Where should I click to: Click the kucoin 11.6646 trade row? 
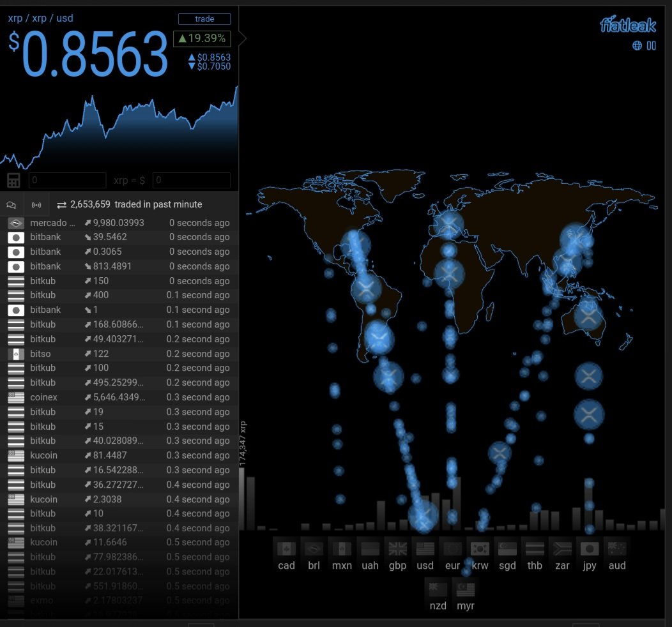tap(119, 542)
